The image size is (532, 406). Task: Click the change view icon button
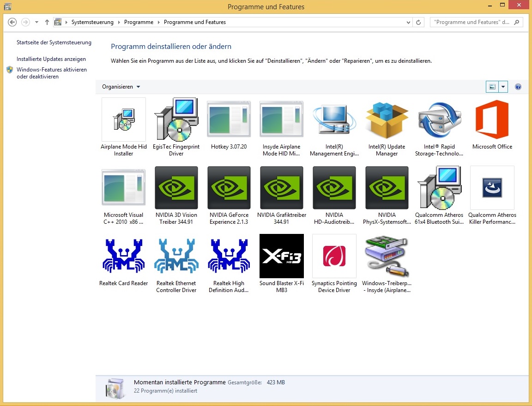pyautogui.click(x=492, y=87)
